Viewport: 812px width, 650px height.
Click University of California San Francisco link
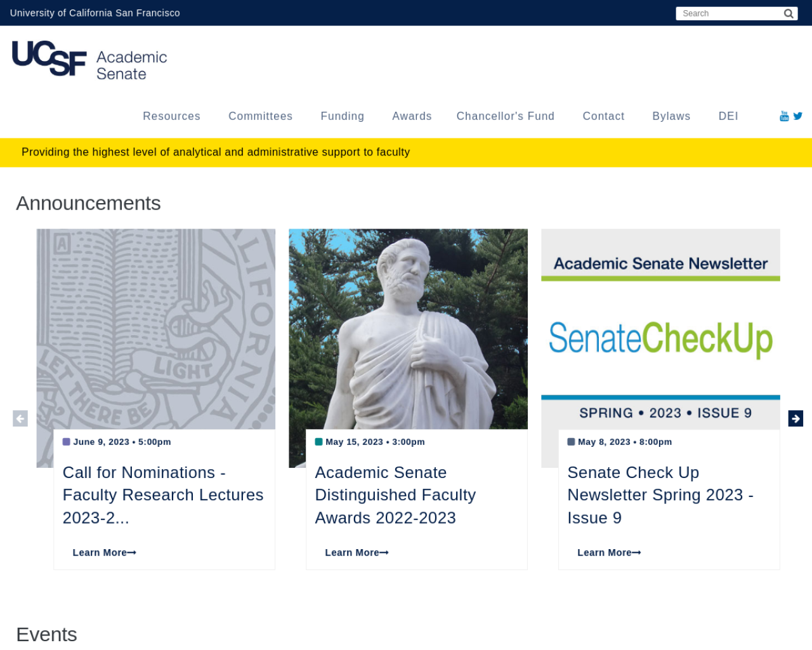pyautogui.click(x=95, y=13)
